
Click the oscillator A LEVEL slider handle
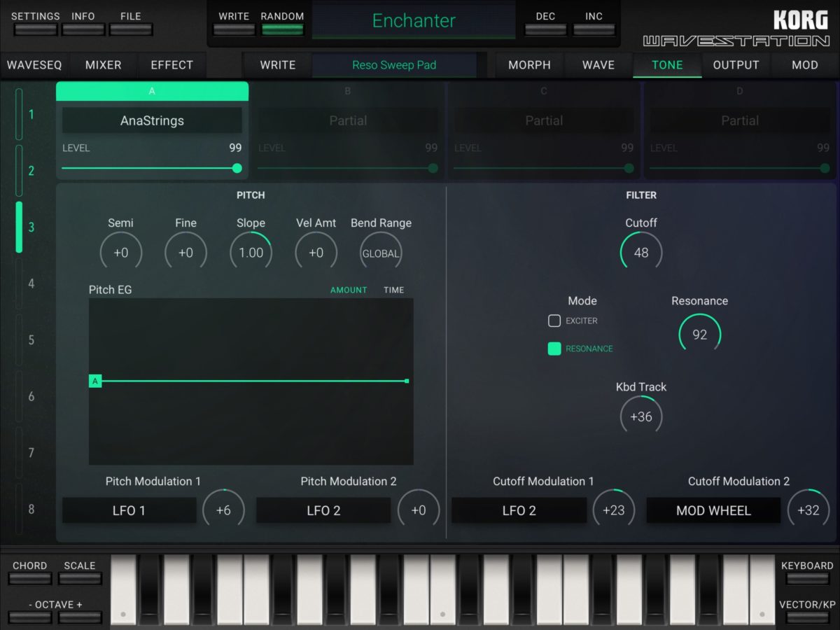tap(237, 168)
